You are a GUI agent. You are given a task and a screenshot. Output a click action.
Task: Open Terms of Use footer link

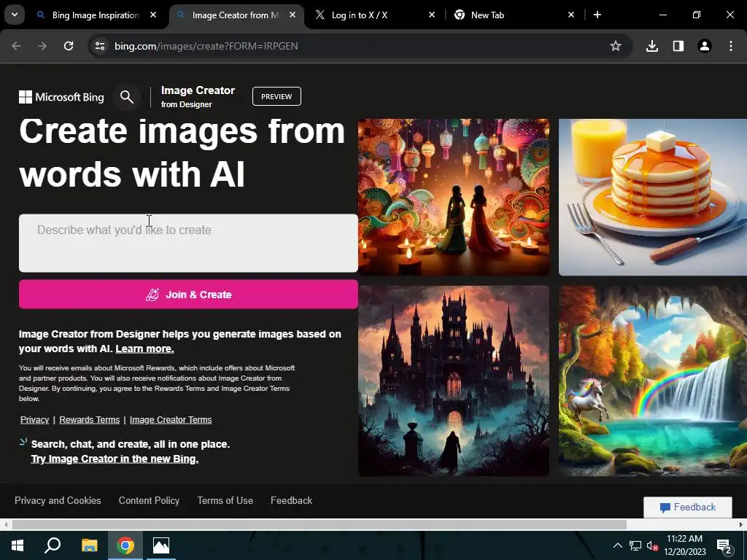click(225, 500)
